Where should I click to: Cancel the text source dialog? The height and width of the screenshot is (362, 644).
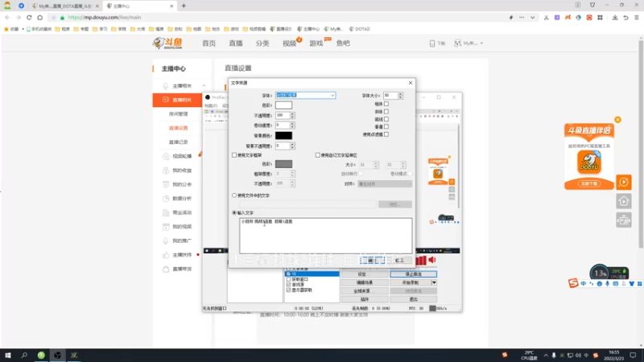399,260
